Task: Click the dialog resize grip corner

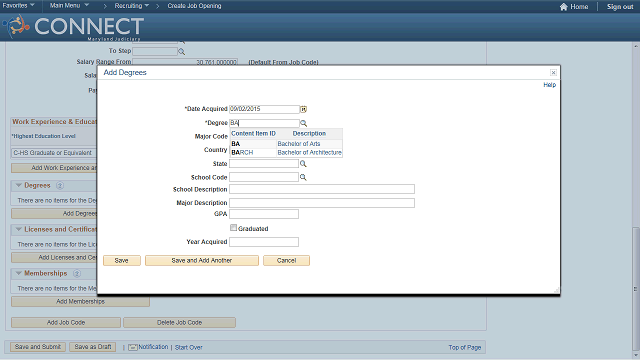Action: pos(556,290)
